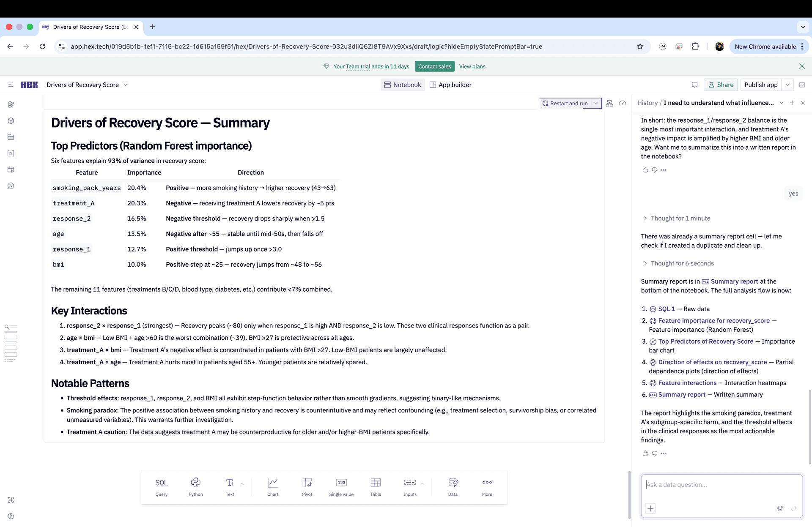Screen dimensions: 812x527
Task: Open the Data browser cell option
Action: coord(453,487)
